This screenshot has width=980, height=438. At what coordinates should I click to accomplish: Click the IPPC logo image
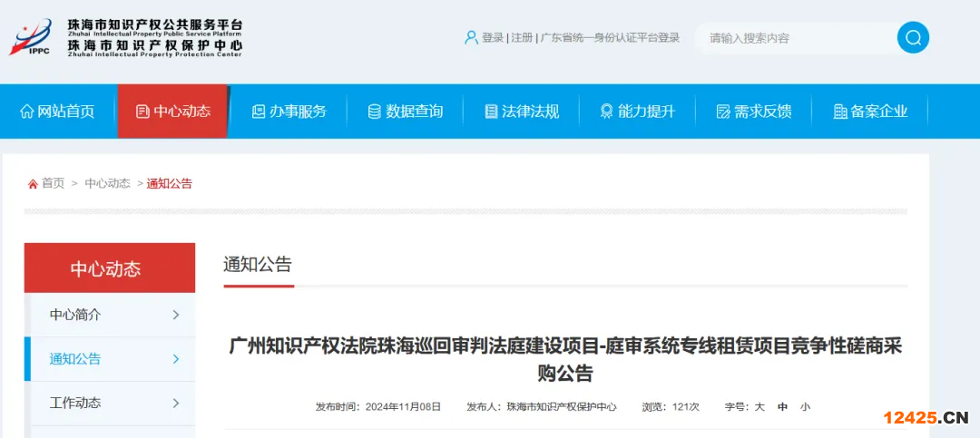pos(31,37)
